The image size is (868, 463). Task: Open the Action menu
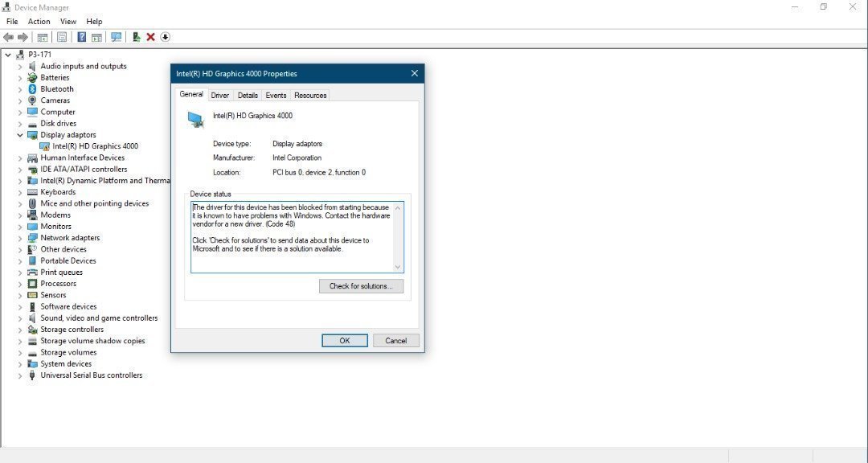(39, 22)
